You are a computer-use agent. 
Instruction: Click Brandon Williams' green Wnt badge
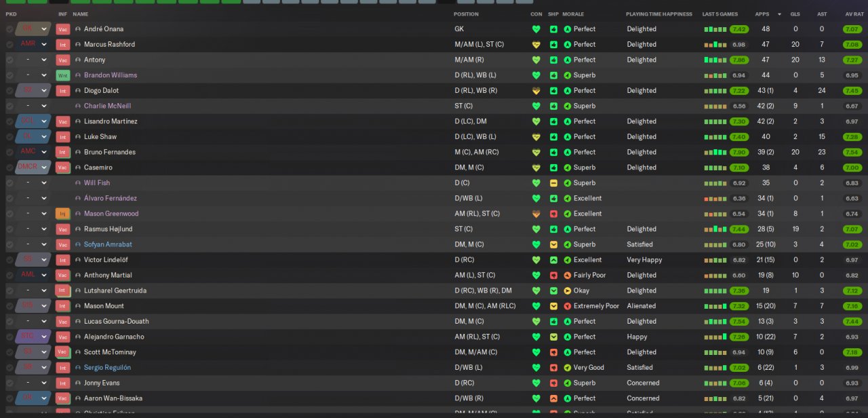point(62,75)
